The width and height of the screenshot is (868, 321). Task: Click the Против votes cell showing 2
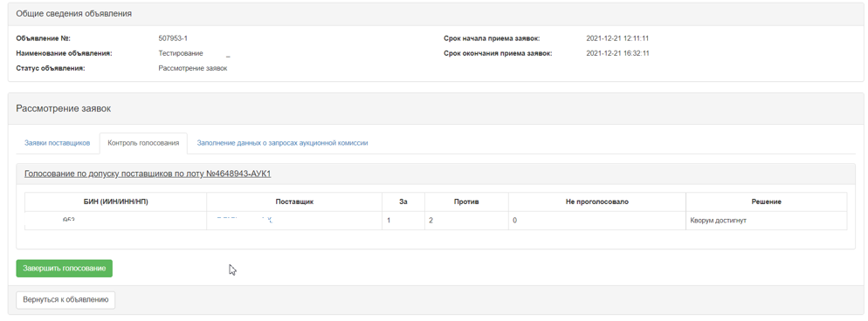click(x=466, y=221)
